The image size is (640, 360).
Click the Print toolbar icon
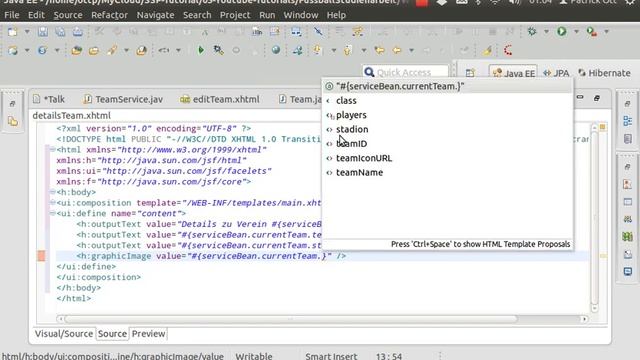(x=78, y=32)
